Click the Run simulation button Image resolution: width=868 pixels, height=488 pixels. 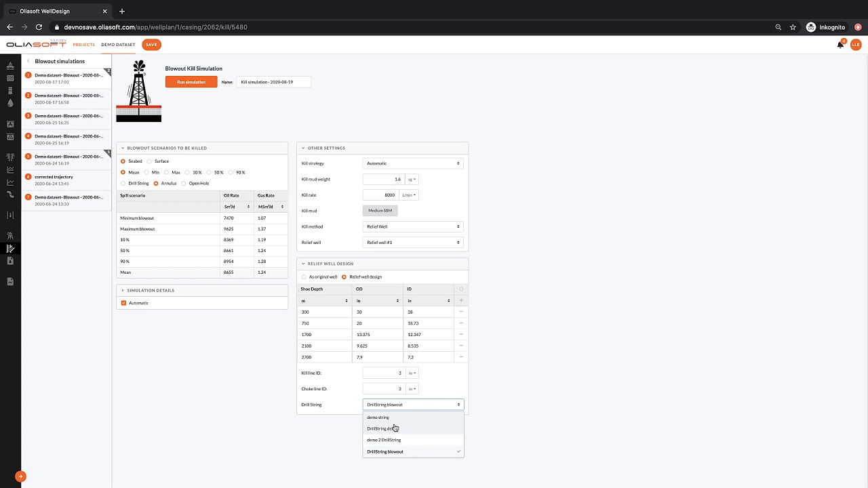tap(191, 82)
